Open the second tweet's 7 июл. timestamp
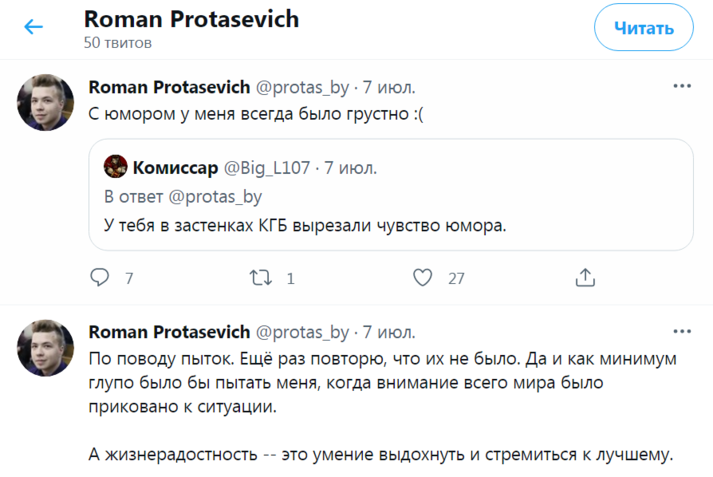Viewport: 713px width, 477px height. click(x=389, y=332)
